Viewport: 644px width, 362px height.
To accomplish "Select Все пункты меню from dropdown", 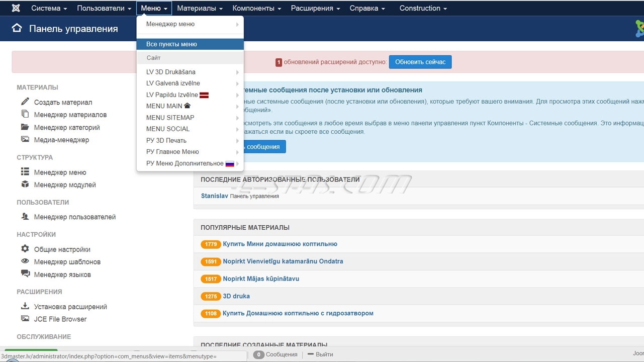I will coord(190,44).
